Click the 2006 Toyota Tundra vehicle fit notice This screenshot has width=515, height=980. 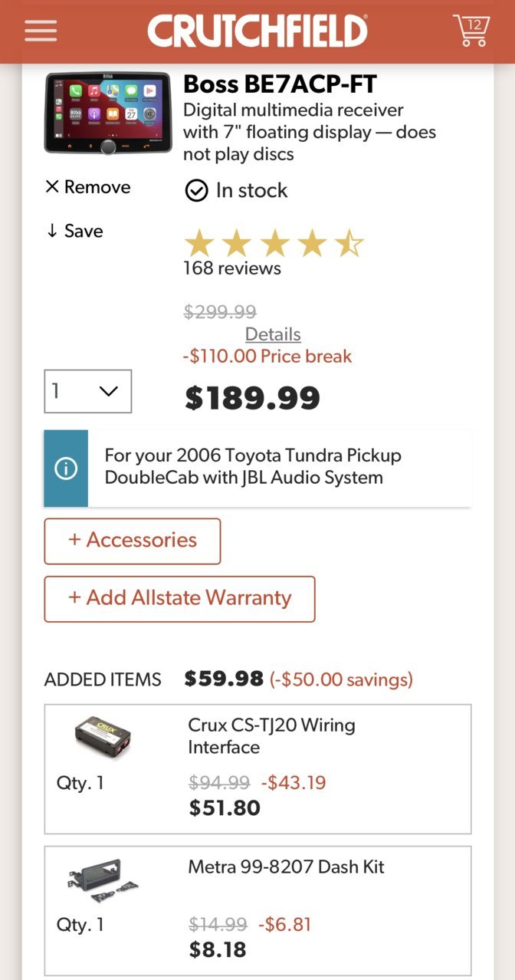click(257, 469)
